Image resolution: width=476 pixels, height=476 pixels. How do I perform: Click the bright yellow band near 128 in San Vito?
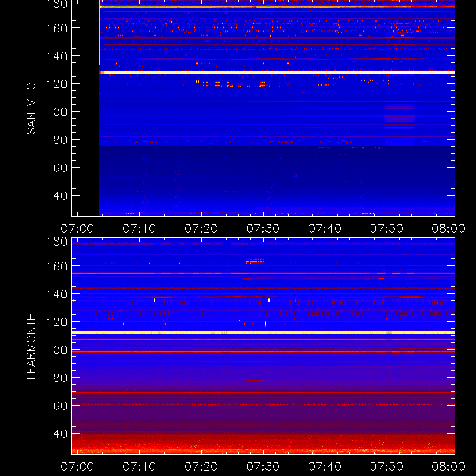click(x=277, y=73)
